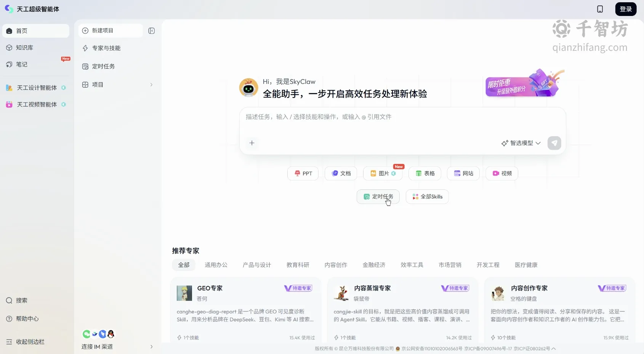This screenshot has height=354, width=644.
Task: Click the New badge next to 笔记
Action: point(66,59)
